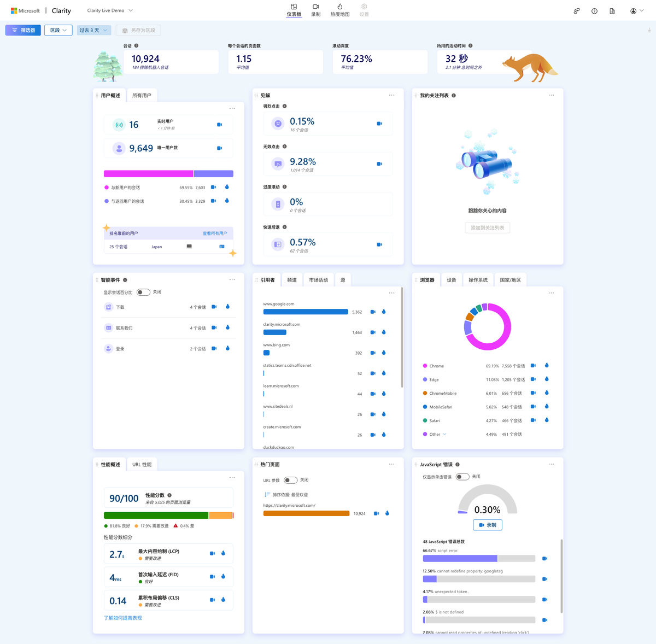
Task: Open the documentation page icon
Action: tap(612, 11)
